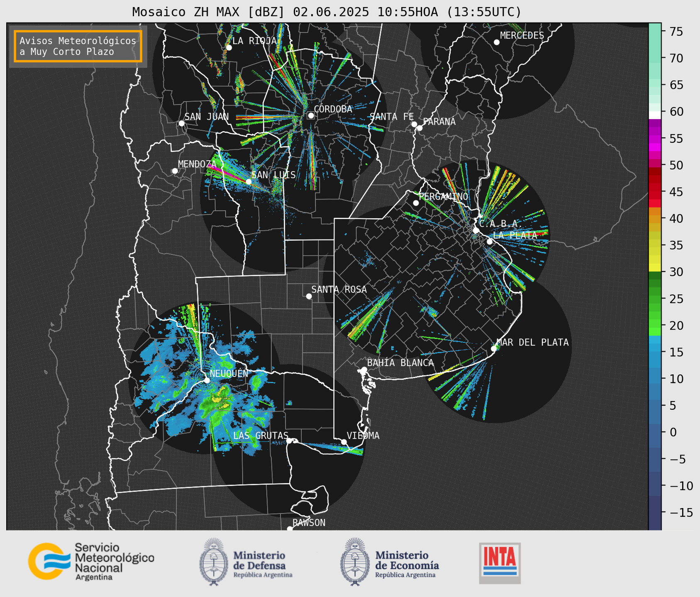Click the Neuquén city marker dot
The width and height of the screenshot is (700, 597).
[207, 380]
